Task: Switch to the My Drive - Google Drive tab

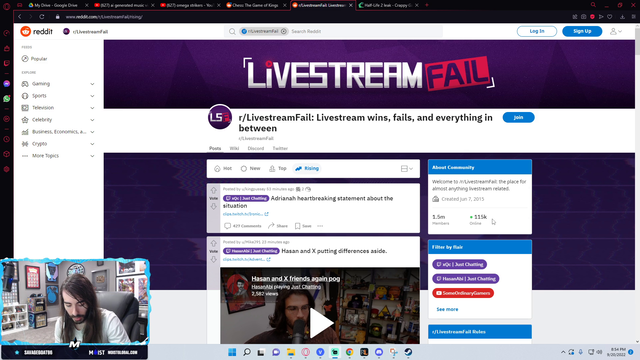Action: click(x=56, y=5)
